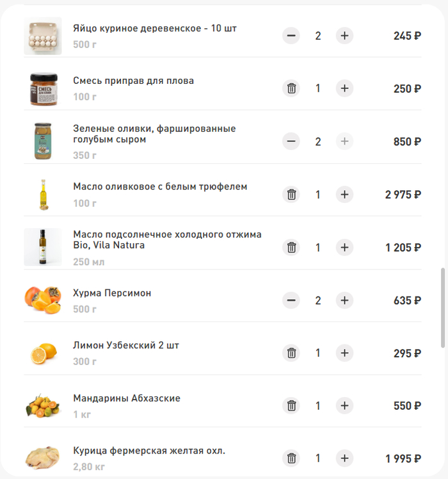Remove Смесь приправ для плова from cart
Image resolution: width=448 pixels, height=479 pixels.
tap(291, 88)
